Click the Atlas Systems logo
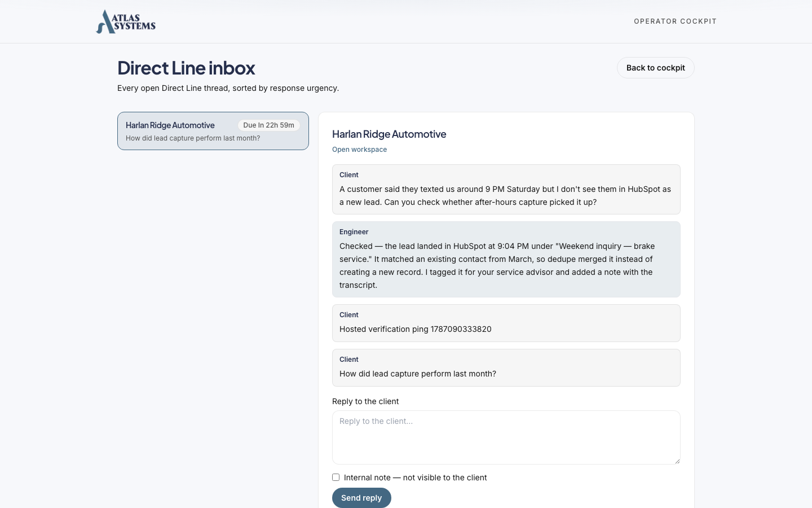812x508 pixels. [x=126, y=21]
